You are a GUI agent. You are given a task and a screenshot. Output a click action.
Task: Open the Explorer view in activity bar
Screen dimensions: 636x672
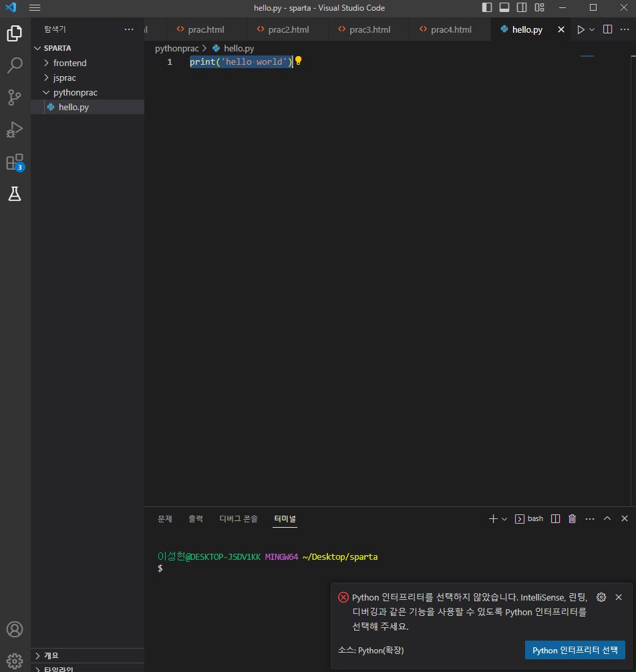point(15,33)
